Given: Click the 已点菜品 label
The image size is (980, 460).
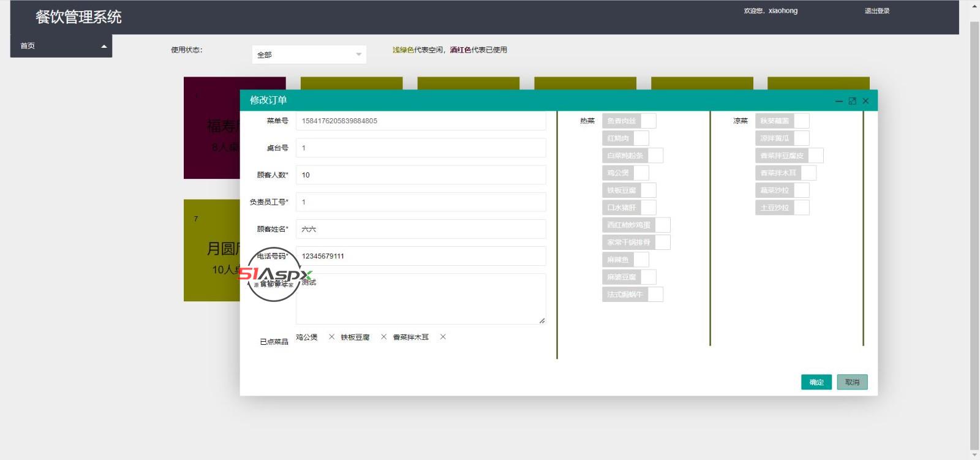Looking at the screenshot, I should coord(274,342).
